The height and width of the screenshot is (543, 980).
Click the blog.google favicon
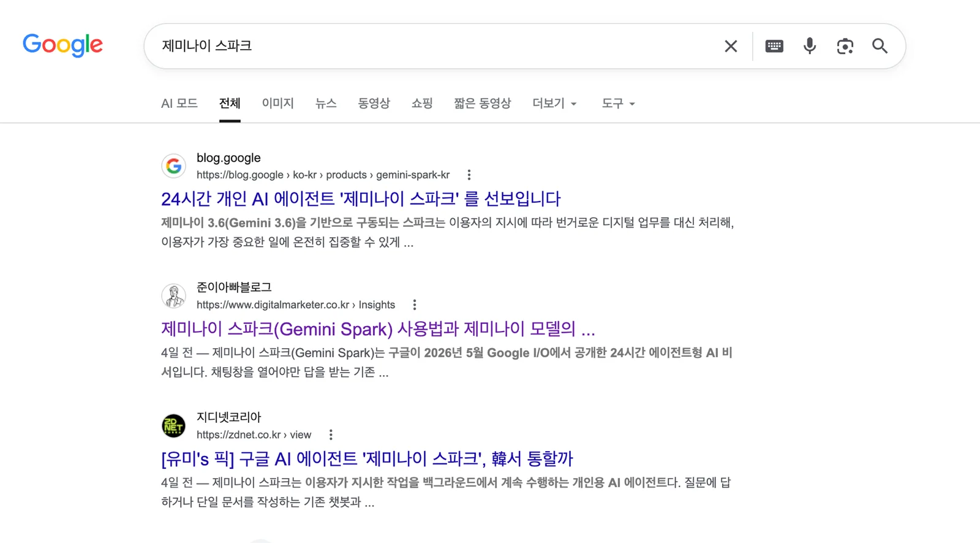pos(174,166)
